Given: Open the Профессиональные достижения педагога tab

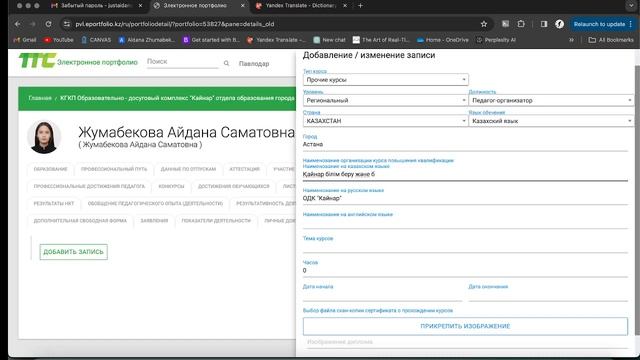Looking at the screenshot, I should [x=89, y=186].
